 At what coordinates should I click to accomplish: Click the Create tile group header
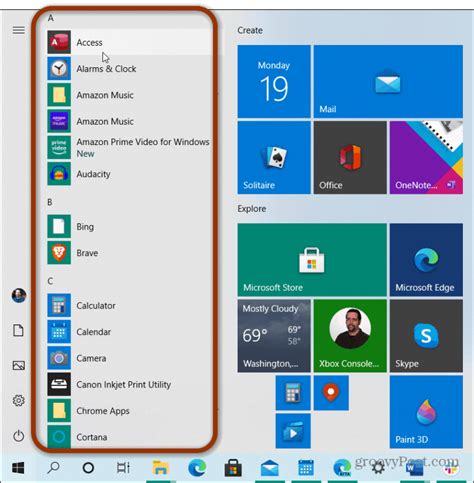click(x=250, y=30)
